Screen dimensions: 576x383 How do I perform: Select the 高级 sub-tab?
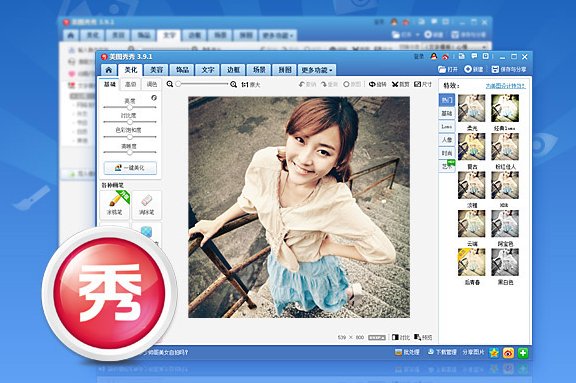tap(130, 84)
